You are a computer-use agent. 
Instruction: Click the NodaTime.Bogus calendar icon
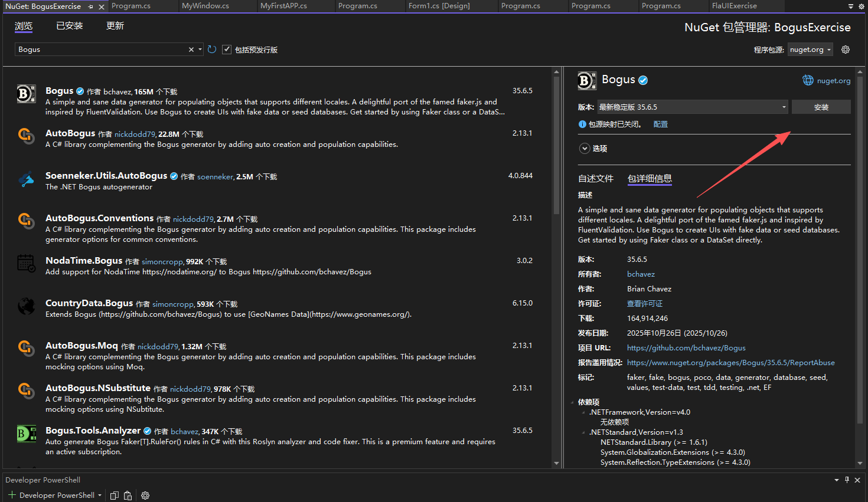27,263
